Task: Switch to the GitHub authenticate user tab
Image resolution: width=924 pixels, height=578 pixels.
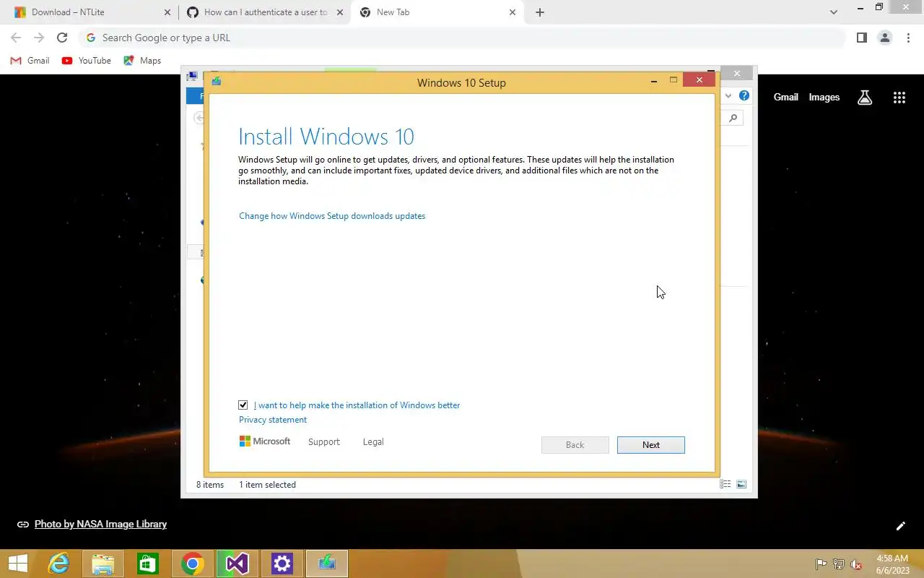Action: click(x=264, y=12)
